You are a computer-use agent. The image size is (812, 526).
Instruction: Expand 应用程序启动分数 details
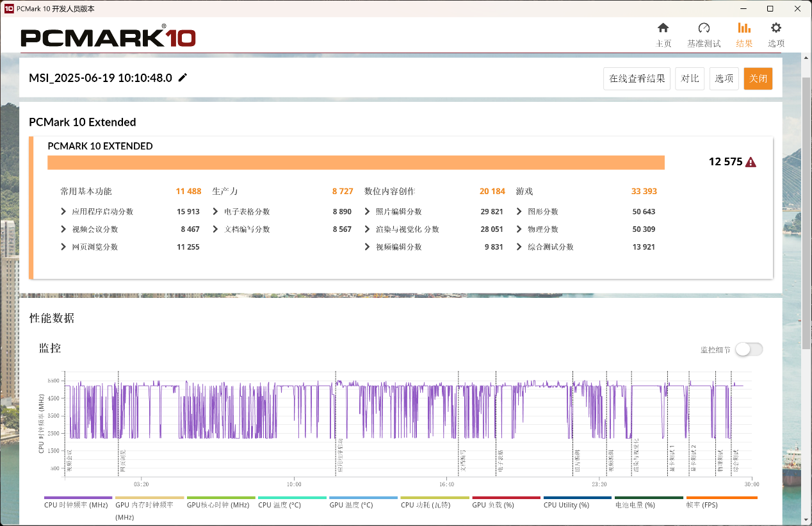tap(63, 211)
